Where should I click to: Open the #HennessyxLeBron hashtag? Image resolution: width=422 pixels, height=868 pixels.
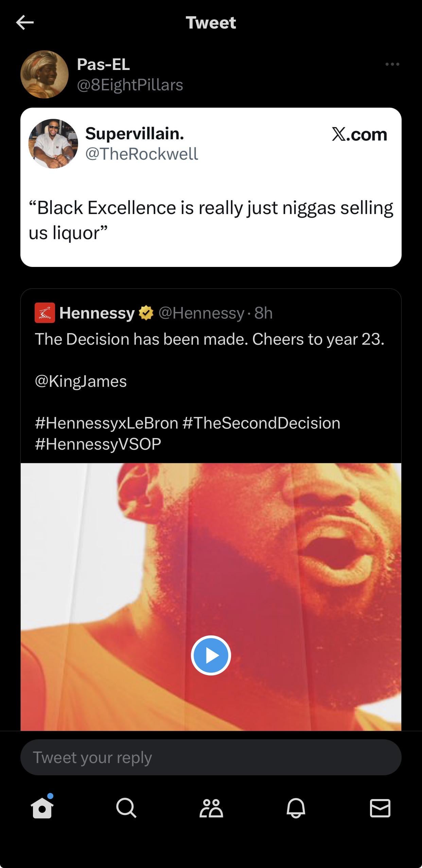(106, 423)
